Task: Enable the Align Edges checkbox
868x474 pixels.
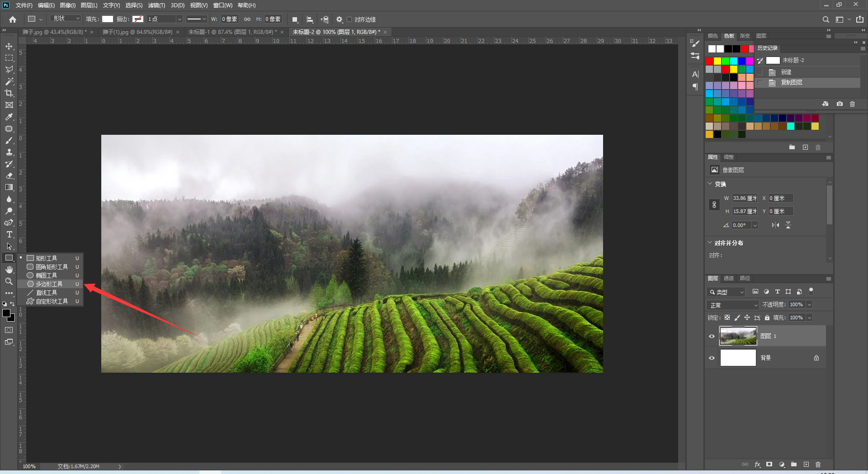Action: (349, 19)
